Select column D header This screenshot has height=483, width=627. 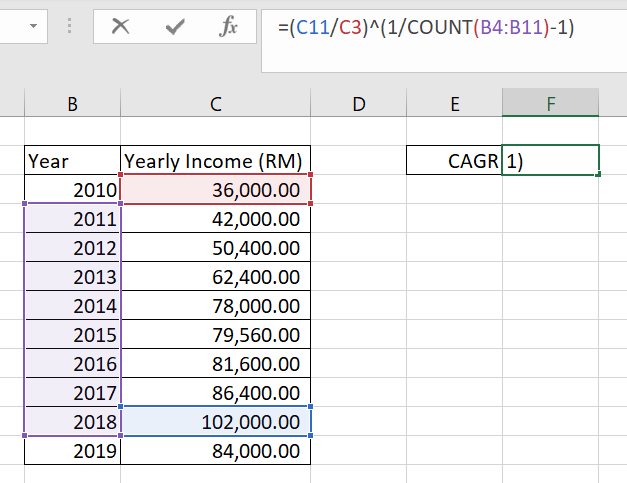click(359, 104)
